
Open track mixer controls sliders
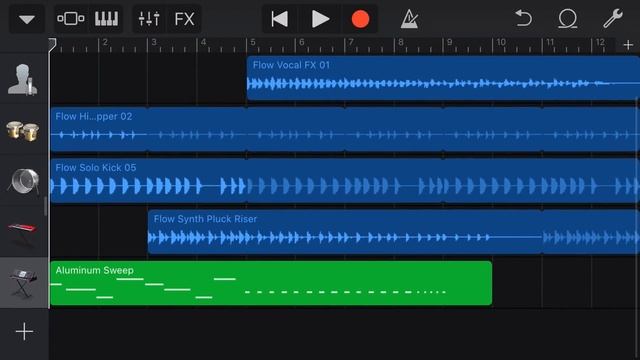(149, 19)
